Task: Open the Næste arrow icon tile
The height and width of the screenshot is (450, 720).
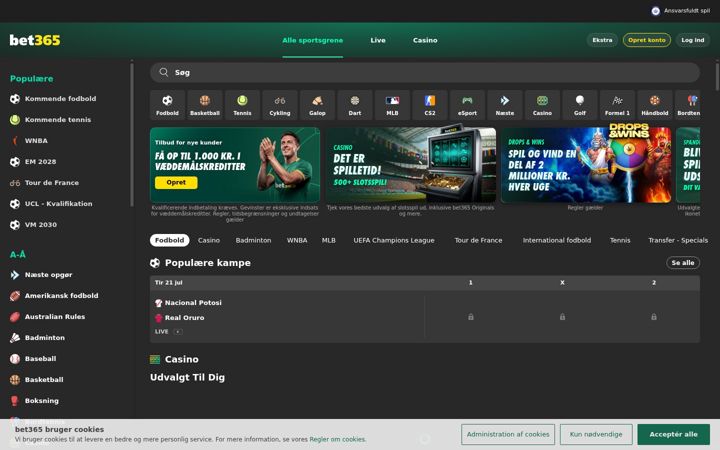Action: pos(505,105)
